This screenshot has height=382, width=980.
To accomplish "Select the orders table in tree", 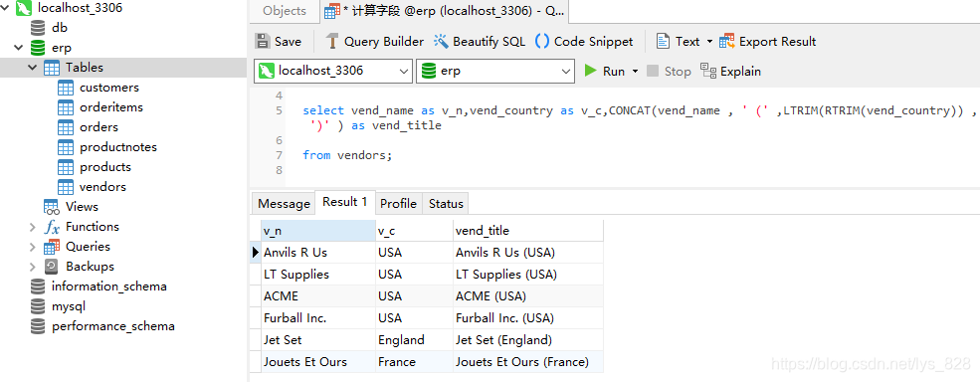I will (x=98, y=127).
